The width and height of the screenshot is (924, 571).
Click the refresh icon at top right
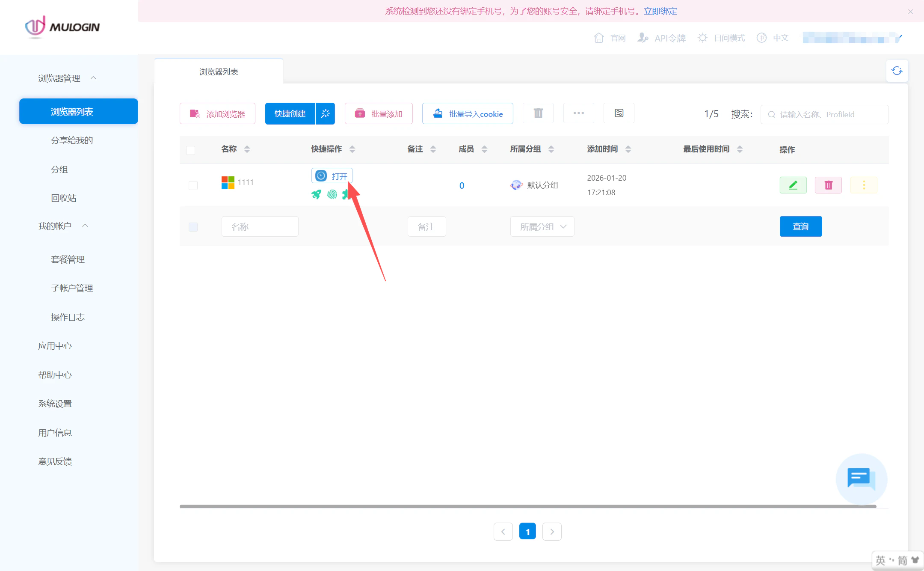(x=897, y=70)
